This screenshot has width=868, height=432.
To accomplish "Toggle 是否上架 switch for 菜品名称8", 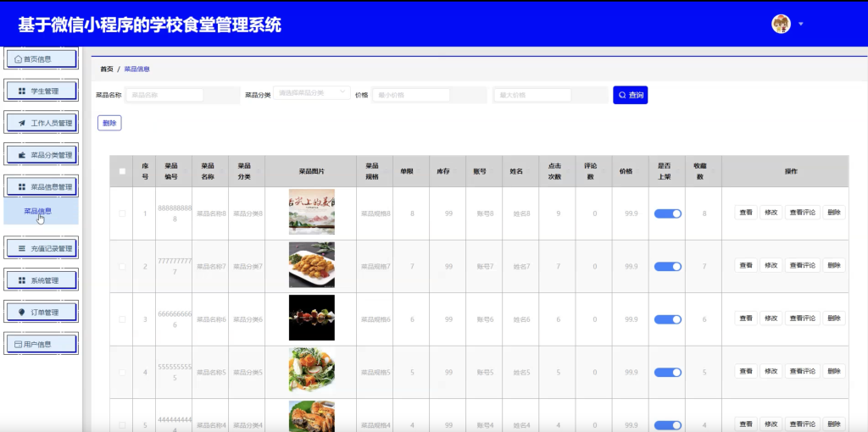I will (668, 213).
